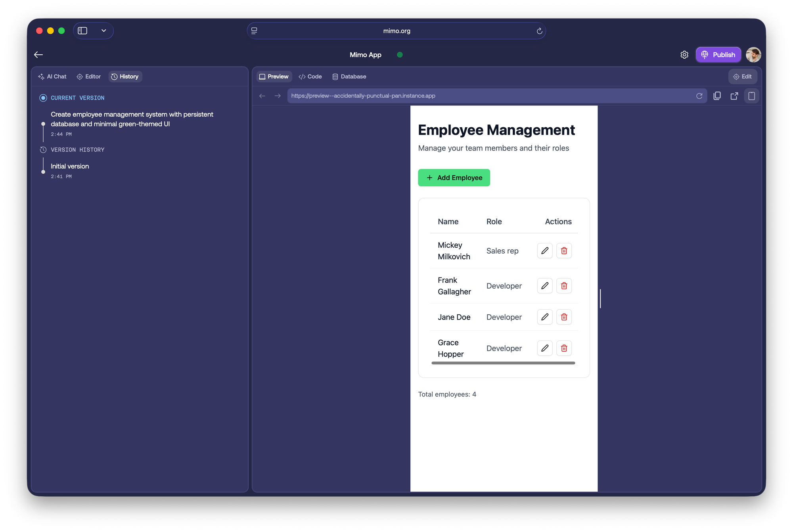Go back using the left arrow
Image resolution: width=793 pixels, height=532 pixels.
pos(38,55)
